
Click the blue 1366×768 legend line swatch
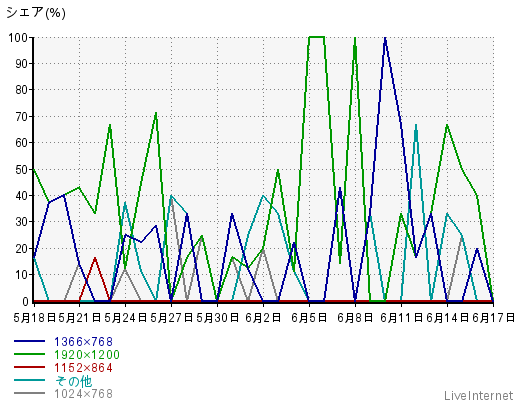pyautogui.click(x=29, y=341)
